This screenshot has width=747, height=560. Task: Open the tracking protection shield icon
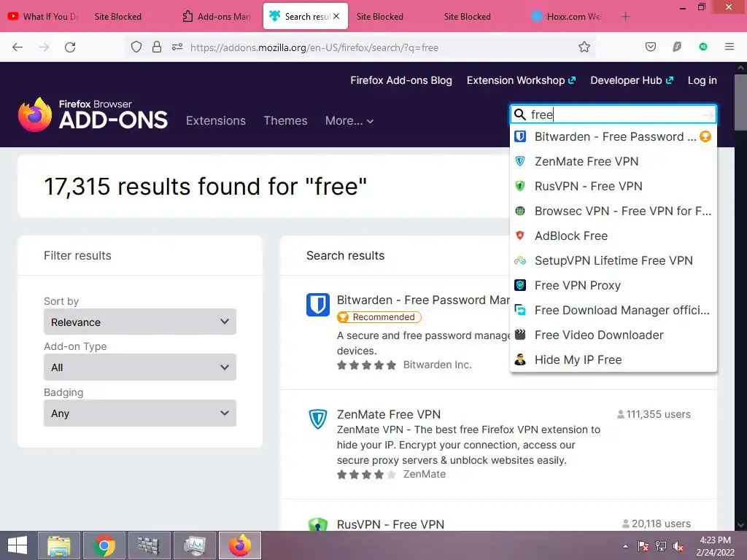(x=136, y=47)
